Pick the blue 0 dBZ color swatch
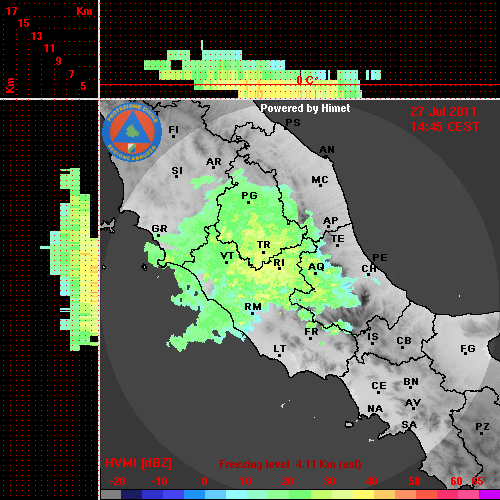The height and width of the screenshot is (500, 500). pyautogui.click(x=194, y=495)
